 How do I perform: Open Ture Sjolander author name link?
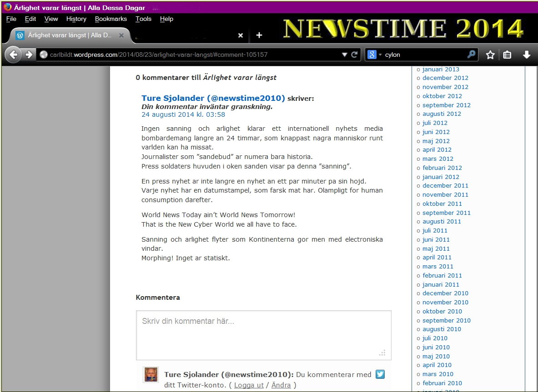[213, 99]
